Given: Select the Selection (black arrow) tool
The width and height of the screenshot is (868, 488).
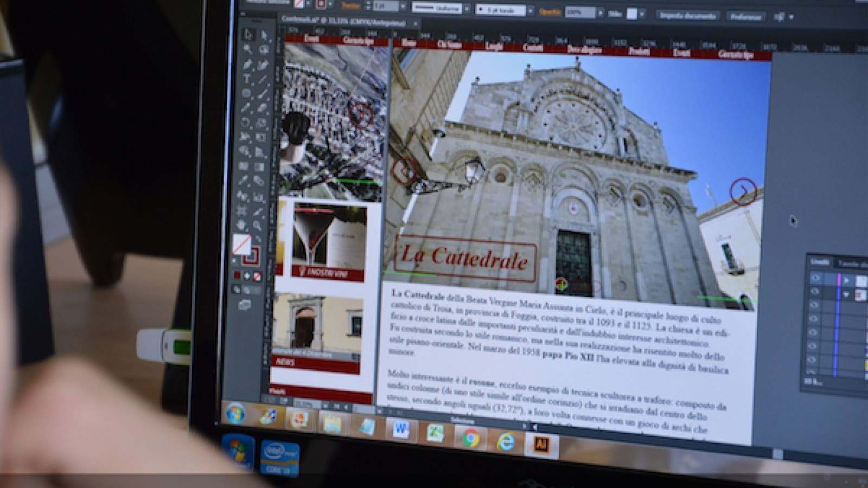Looking at the screenshot, I should [248, 34].
